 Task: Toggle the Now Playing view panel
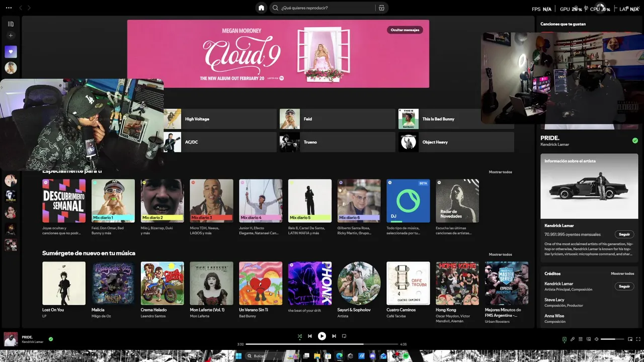tap(565, 339)
